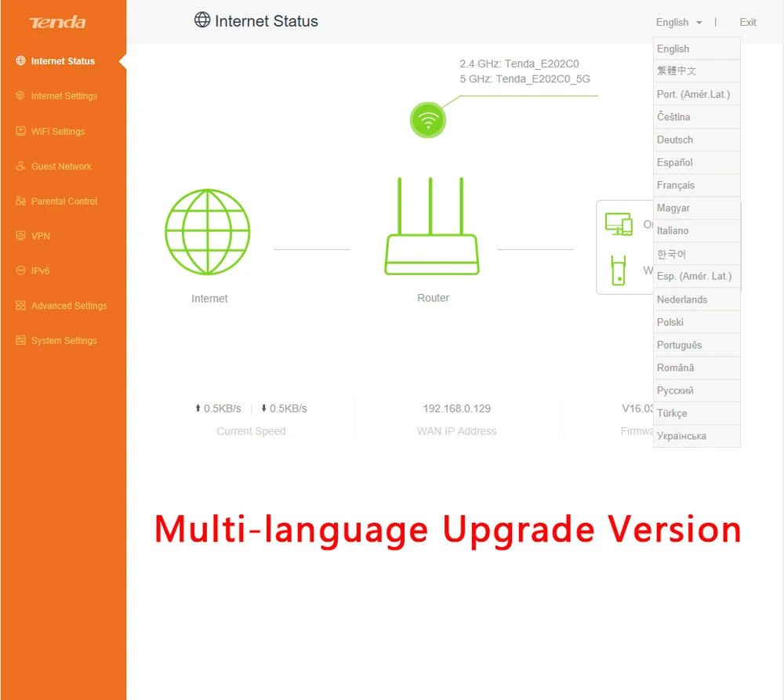Click the 5 GHz Tenda_E202C0_5G network name

(x=524, y=78)
